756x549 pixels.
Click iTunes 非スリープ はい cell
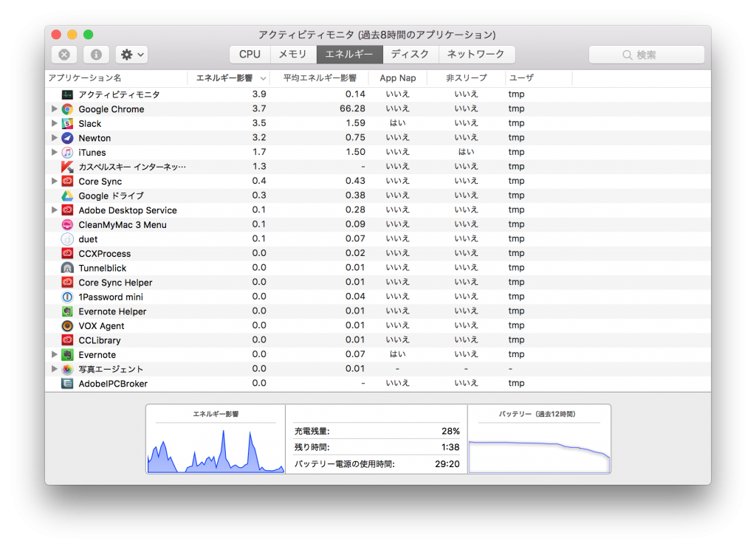[x=467, y=152]
